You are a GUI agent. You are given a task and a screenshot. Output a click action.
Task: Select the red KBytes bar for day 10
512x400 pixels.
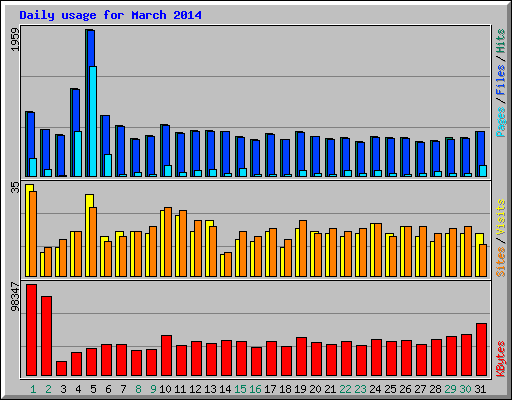coord(167,356)
